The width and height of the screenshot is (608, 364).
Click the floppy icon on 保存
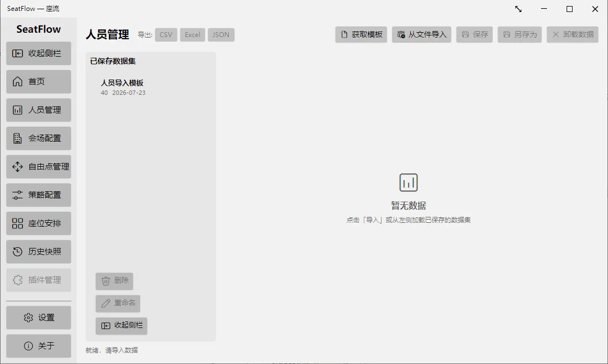(465, 34)
